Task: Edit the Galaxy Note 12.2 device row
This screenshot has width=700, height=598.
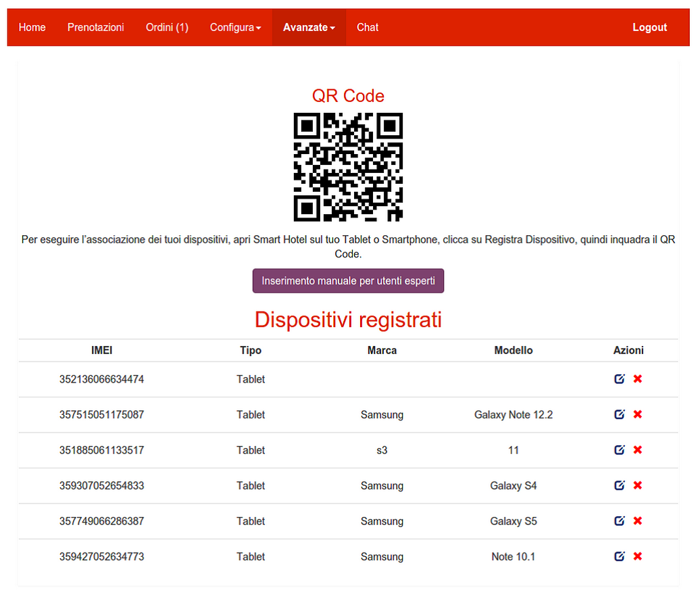Action: click(619, 414)
